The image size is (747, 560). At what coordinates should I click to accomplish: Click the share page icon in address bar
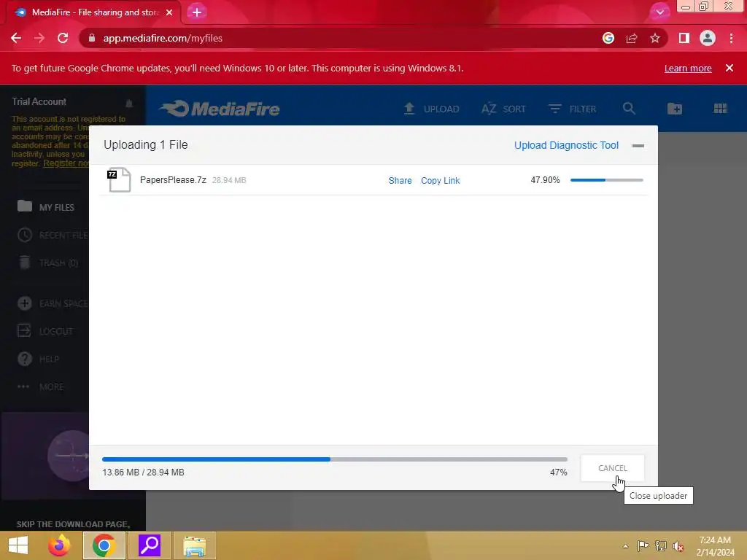click(632, 38)
